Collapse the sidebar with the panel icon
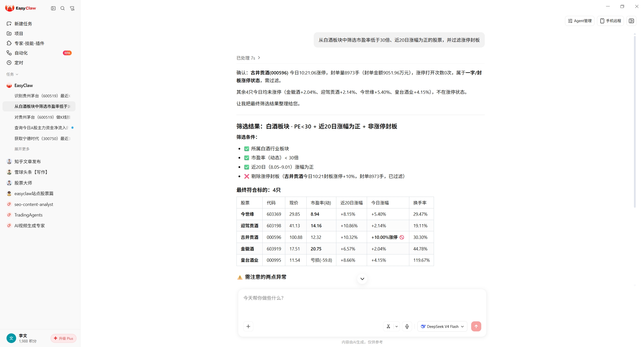Image resolution: width=644 pixels, height=347 pixels. 53,8
